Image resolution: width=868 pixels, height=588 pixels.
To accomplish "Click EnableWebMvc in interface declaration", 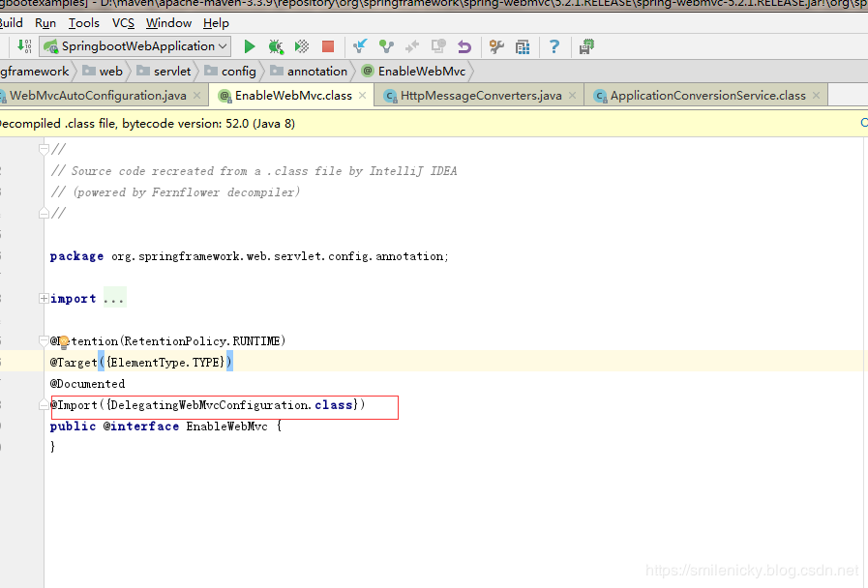I will (227, 426).
